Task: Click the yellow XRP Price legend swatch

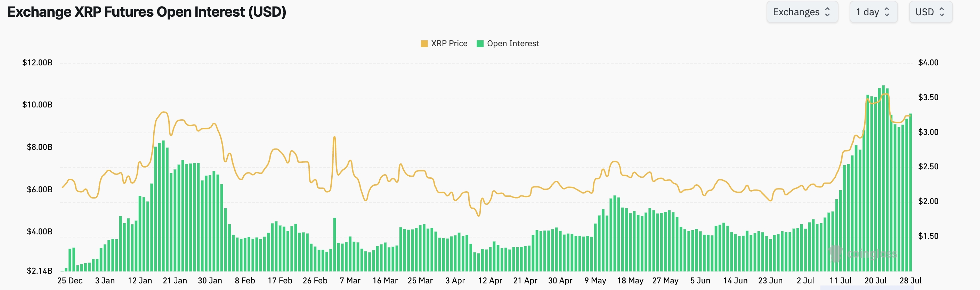Action: pos(424,44)
